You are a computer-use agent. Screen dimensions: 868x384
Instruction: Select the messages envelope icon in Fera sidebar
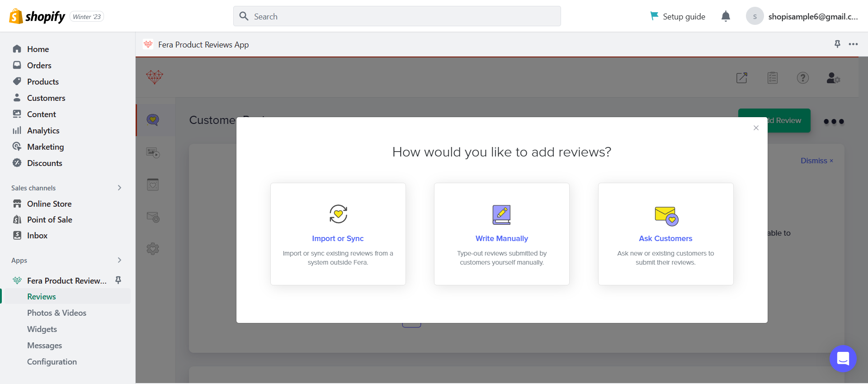point(153,217)
